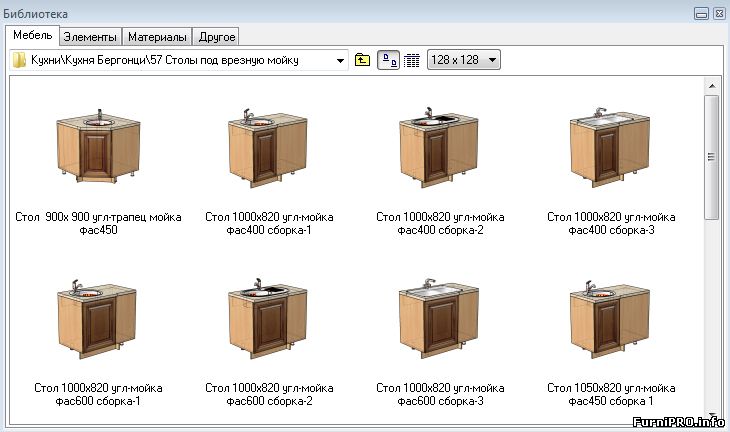Expand the folder path dropdown arrow

(341, 60)
